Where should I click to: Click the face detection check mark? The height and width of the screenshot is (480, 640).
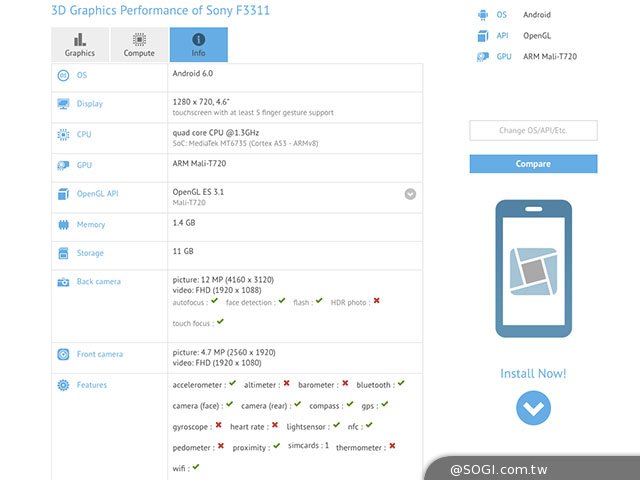282,301
